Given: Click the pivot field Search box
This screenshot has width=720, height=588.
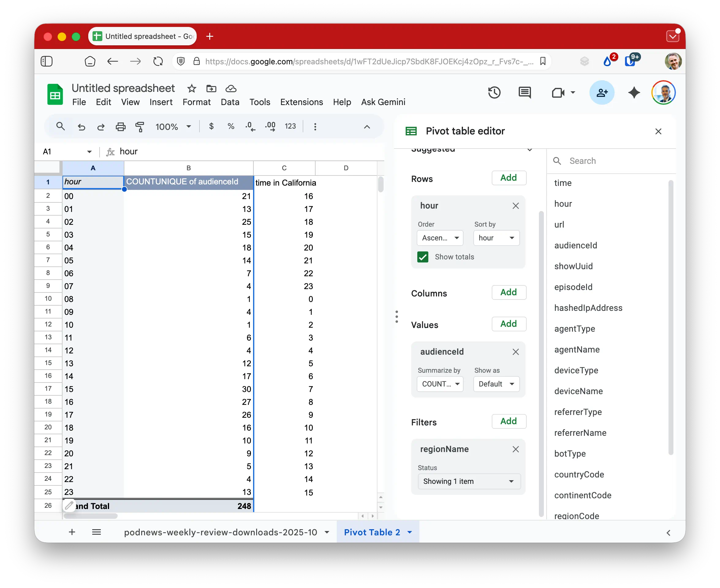Looking at the screenshot, I should pos(613,161).
